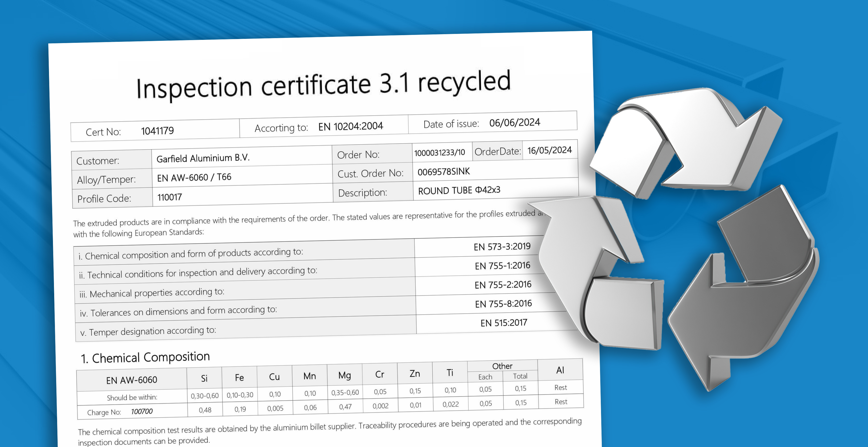Click the 'Each' sub-column header

coord(485,376)
